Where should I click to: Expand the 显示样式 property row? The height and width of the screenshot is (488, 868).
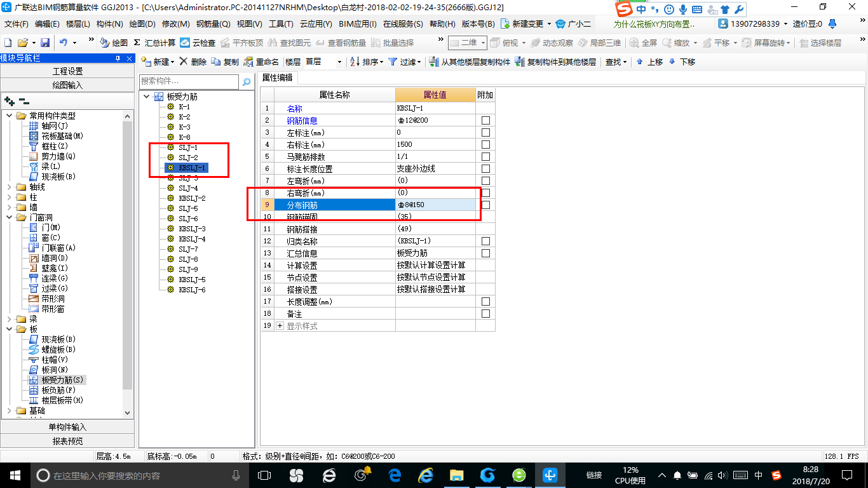click(280, 326)
